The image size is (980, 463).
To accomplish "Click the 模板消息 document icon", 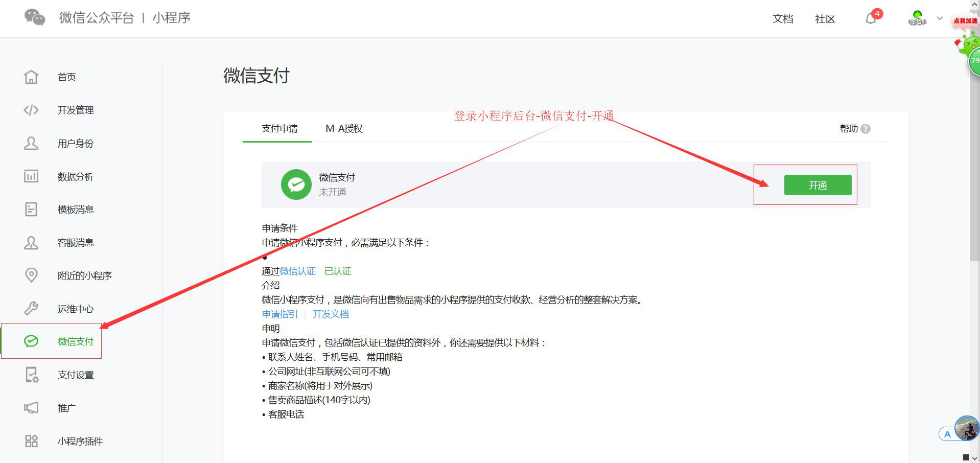I will 31,209.
